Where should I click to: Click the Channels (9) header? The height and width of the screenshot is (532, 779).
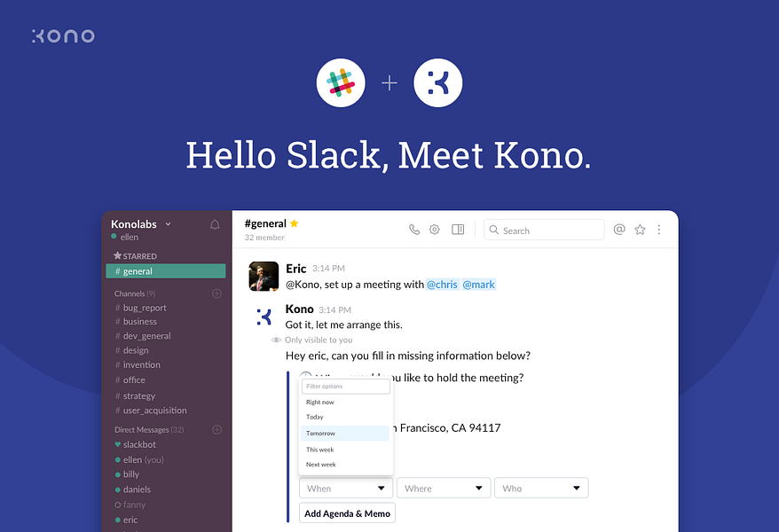pyautogui.click(x=135, y=293)
